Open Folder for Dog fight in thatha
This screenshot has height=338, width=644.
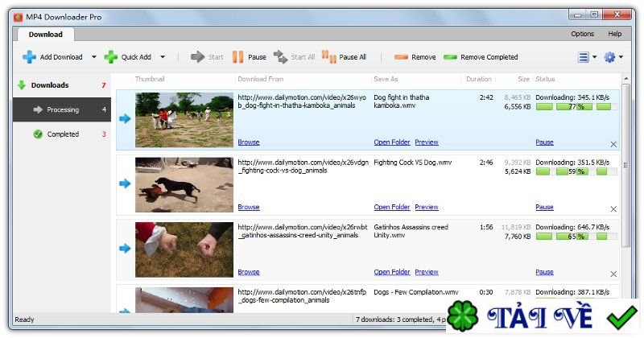392,142
